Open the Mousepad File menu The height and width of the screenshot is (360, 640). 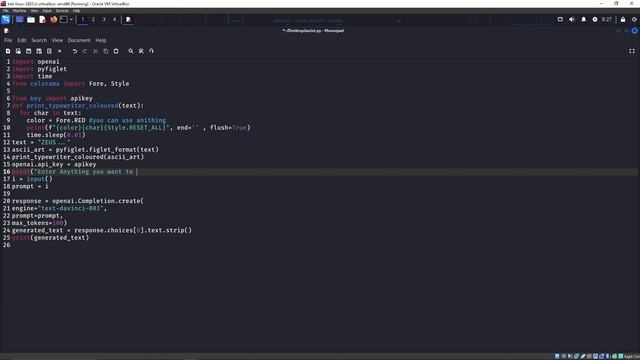pyautogui.click(x=8, y=40)
